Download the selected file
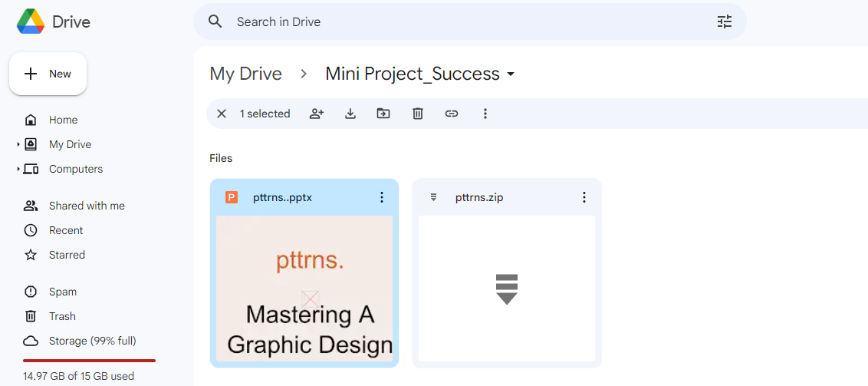868x386 pixels. [x=350, y=114]
